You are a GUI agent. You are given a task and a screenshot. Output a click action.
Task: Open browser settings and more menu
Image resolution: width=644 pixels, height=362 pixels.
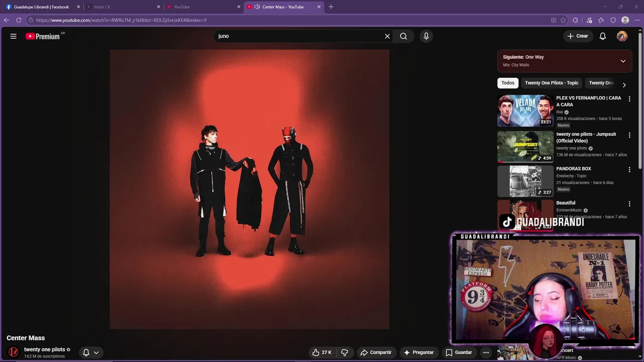(x=637, y=20)
